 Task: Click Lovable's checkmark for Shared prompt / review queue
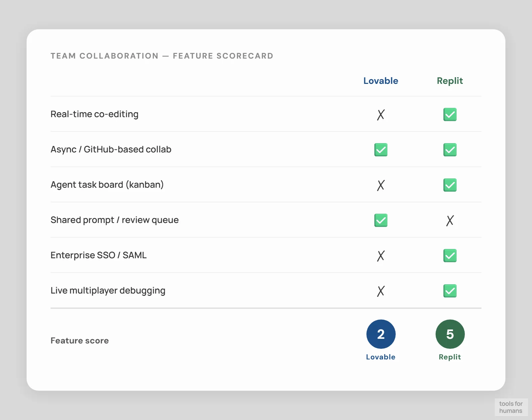[381, 220]
